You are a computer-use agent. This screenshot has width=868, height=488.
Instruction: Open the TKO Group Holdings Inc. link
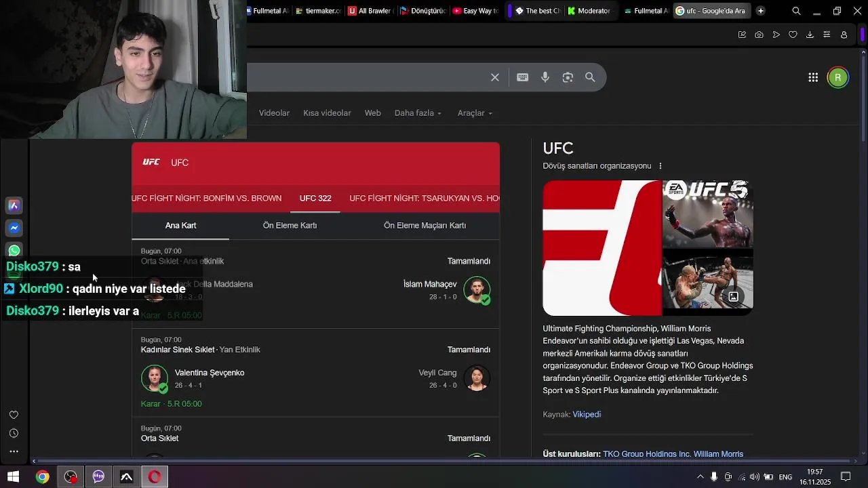pos(646,454)
